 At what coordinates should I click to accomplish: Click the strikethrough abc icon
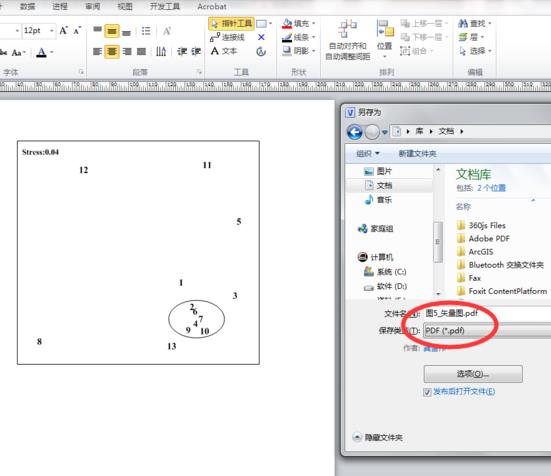click(4, 53)
